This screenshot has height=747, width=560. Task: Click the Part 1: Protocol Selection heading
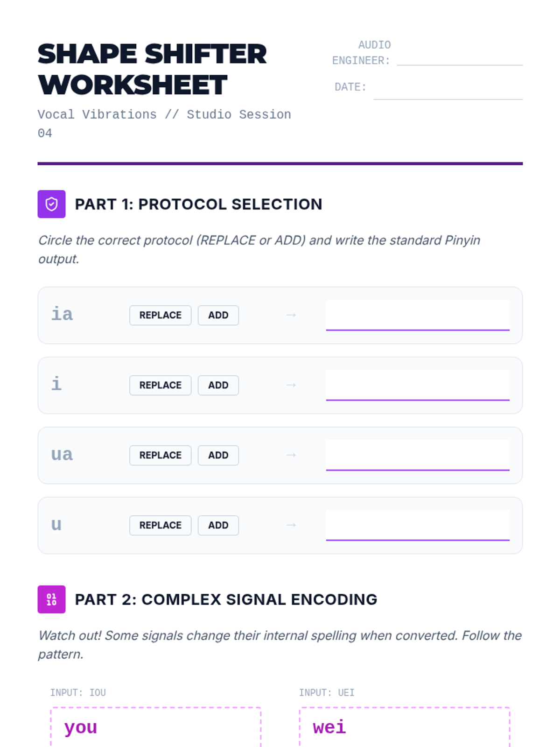(198, 204)
